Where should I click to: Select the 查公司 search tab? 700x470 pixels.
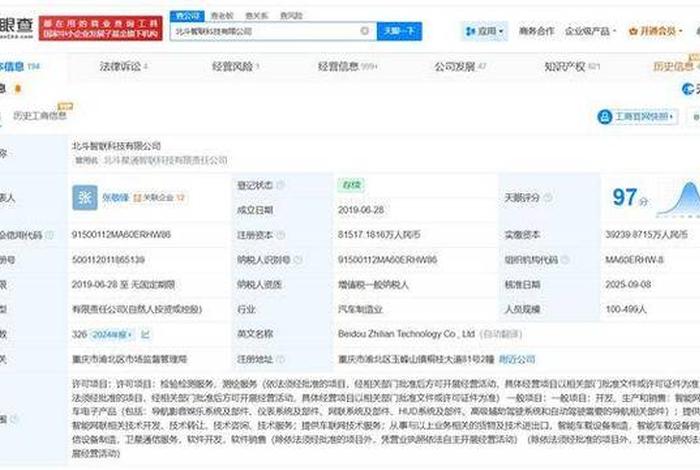(187, 16)
